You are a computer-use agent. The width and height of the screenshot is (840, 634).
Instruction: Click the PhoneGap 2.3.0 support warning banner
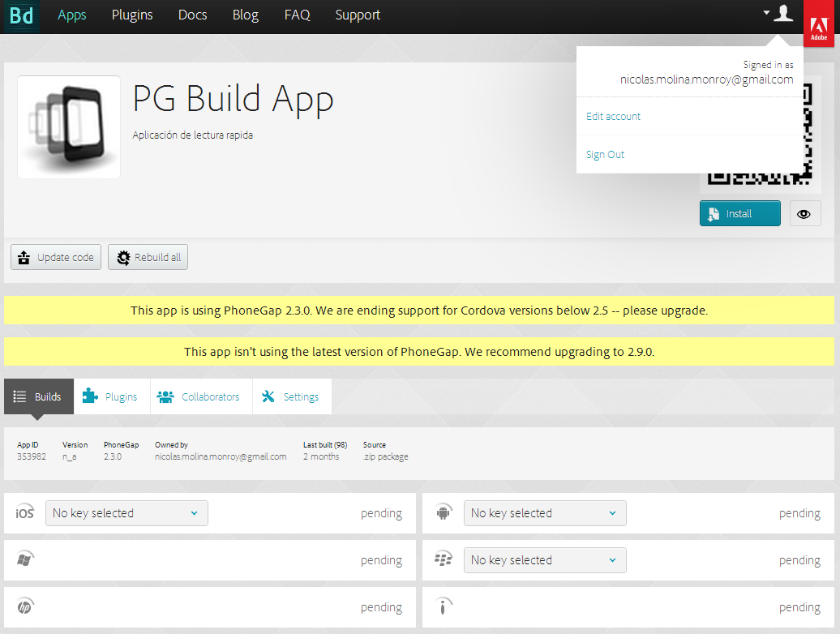pyautogui.click(x=419, y=311)
